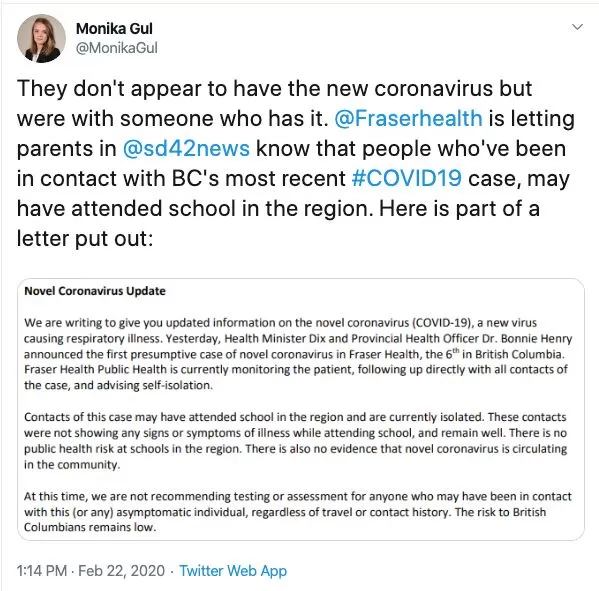The height and width of the screenshot is (591, 599).
Task: Visit the @MonikaGul handle below the name
Action: 117,48
